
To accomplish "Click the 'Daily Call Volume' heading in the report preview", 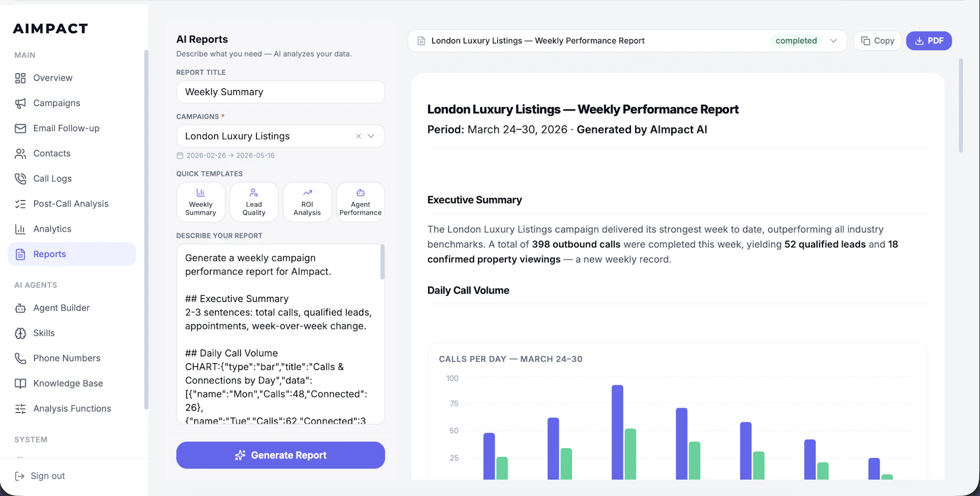I will pyautogui.click(x=469, y=291).
